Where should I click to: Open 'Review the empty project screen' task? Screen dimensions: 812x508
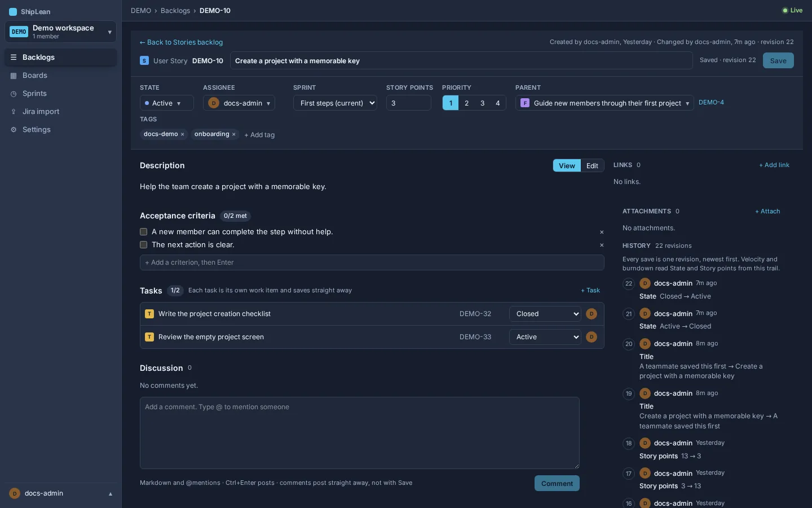coord(211,337)
